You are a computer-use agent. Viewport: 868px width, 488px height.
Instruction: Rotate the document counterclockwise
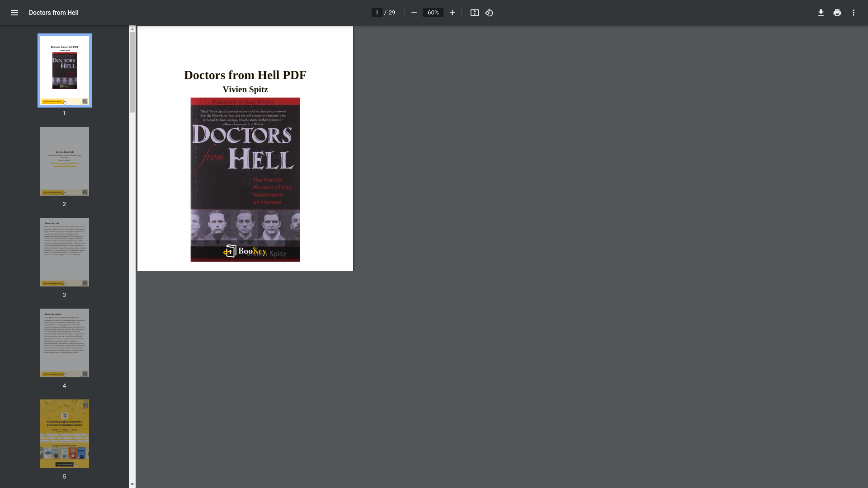[489, 13]
